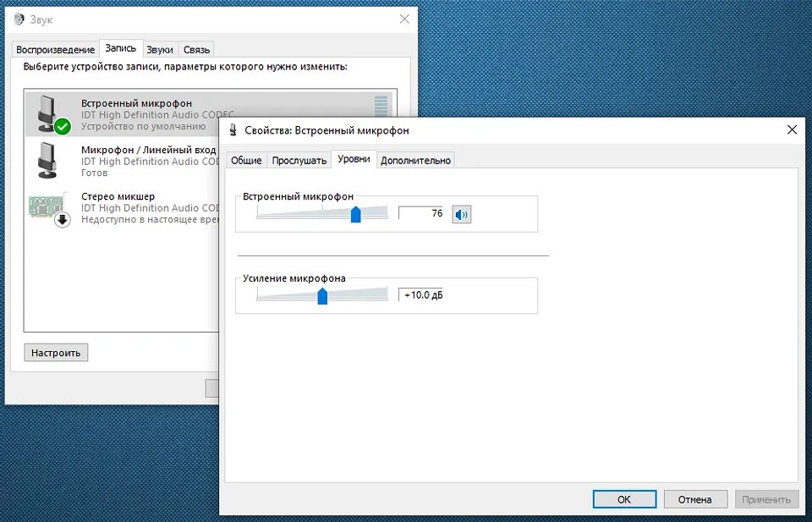Mute the built-in microphone speaker icon
This screenshot has width=812, height=522.
click(462, 214)
